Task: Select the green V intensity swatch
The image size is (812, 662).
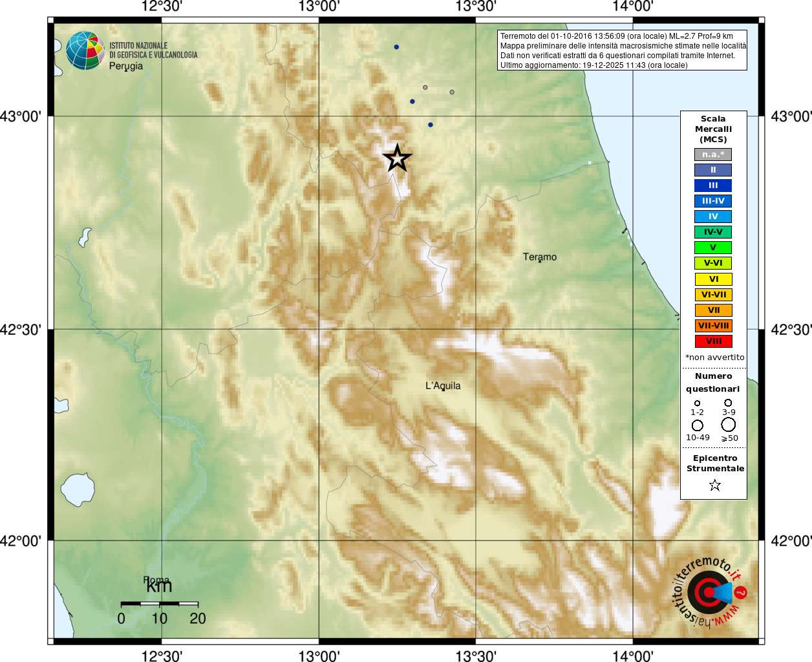Action: pyautogui.click(x=713, y=248)
